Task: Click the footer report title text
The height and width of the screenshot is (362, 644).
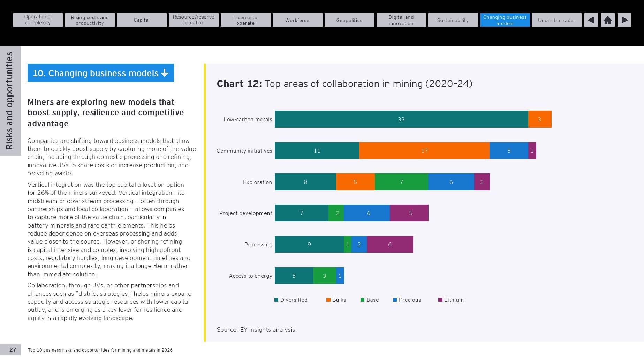Action: coord(100,350)
